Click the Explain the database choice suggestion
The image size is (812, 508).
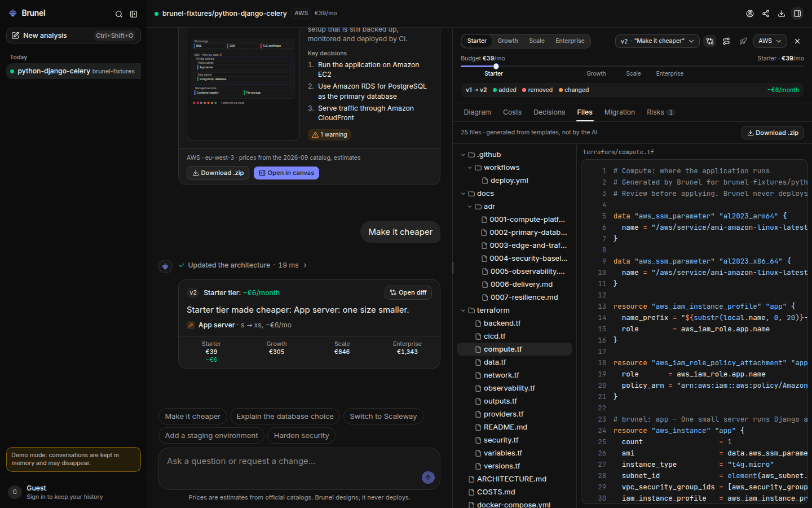(x=285, y=417)
